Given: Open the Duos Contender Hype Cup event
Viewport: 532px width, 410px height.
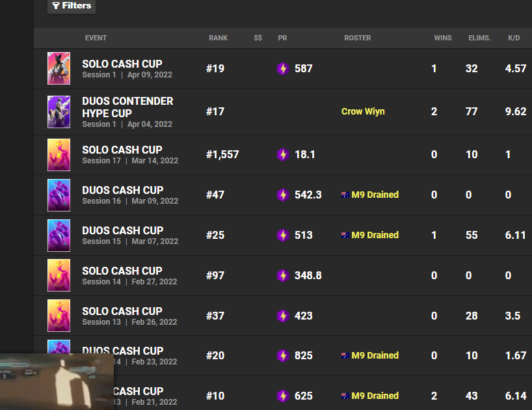Looking at the screenshot, I should click(x=127, y=107).
